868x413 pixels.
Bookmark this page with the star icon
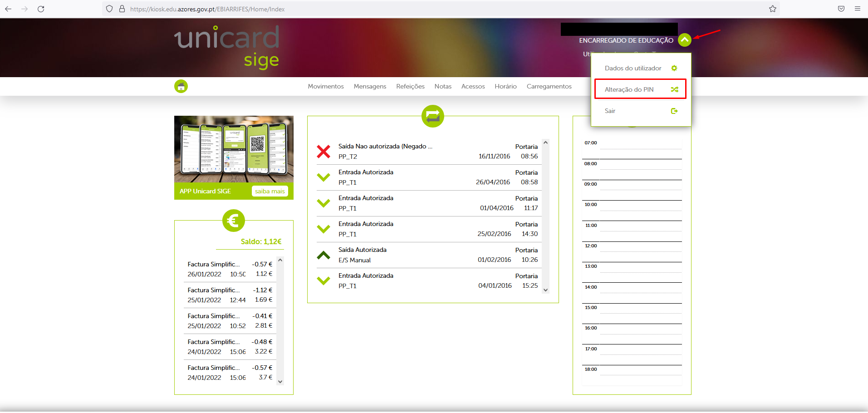[x=772, y=9]
